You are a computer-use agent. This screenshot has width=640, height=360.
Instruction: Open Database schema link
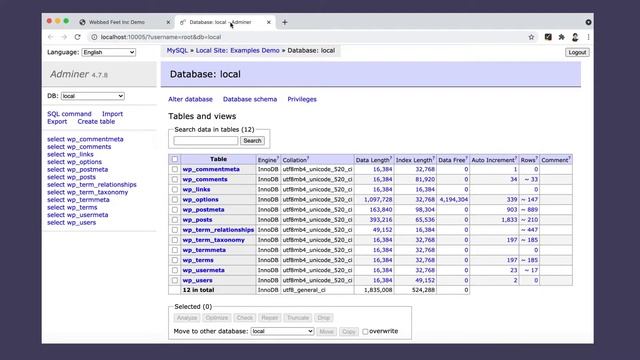[x=250, y=99]
